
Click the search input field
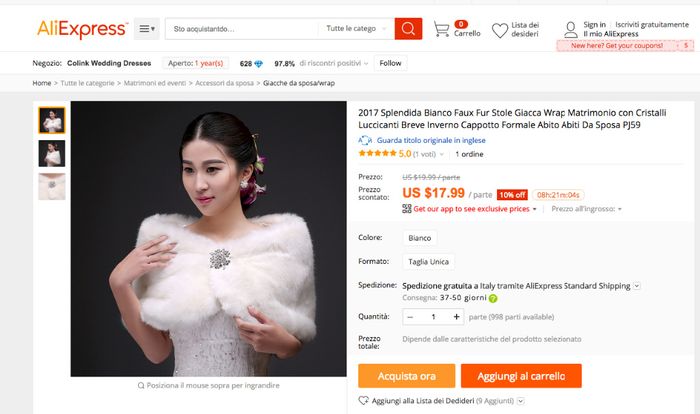[242, 29]
